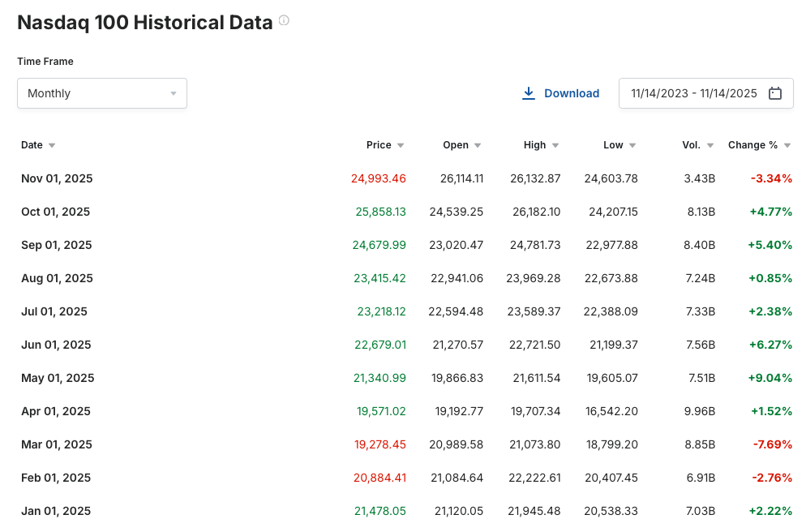Click the volume value 3.43B
The height and width of the screenshot is (532, 806).
click(x=700, y=178)
